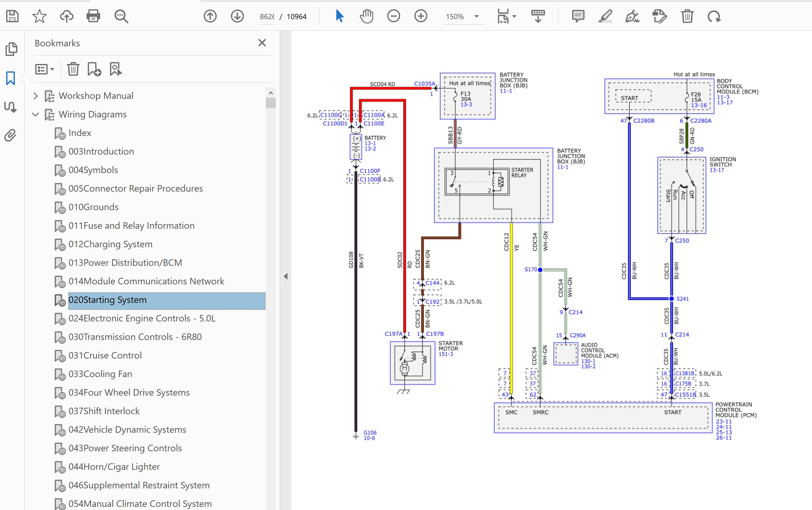Image resolution: width=812 pixels, height=510 pixels.
Task: Toggle the Bookmarks pane icon
Action: pyautogui.click(x=11, y=78)
